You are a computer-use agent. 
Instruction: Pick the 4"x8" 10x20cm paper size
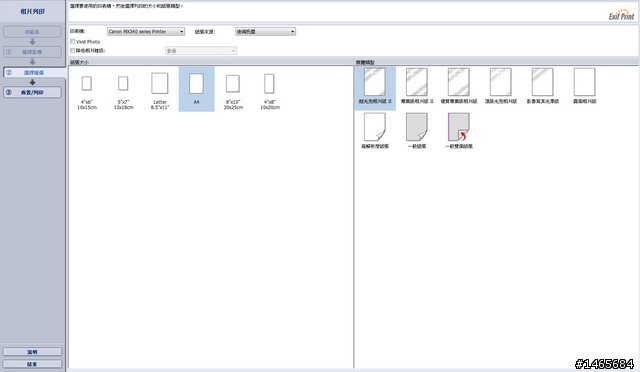(x=270, y=91)
